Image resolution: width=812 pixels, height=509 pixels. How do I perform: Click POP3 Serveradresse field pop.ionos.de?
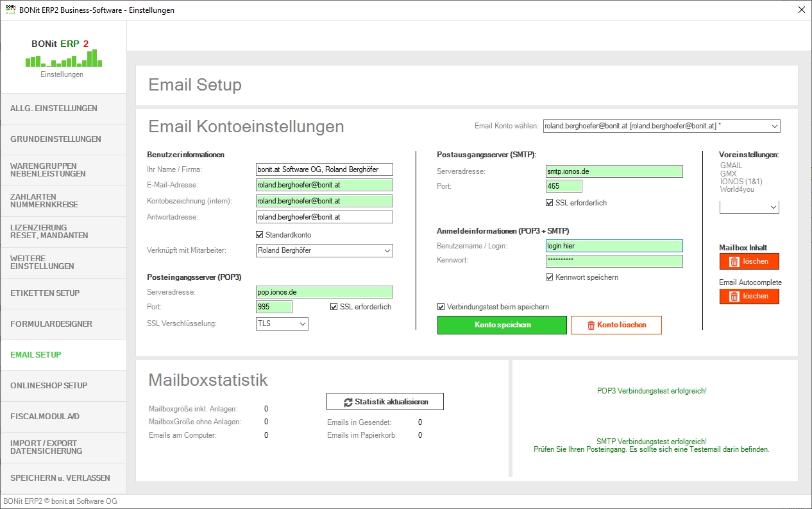[x=324, y=292]
